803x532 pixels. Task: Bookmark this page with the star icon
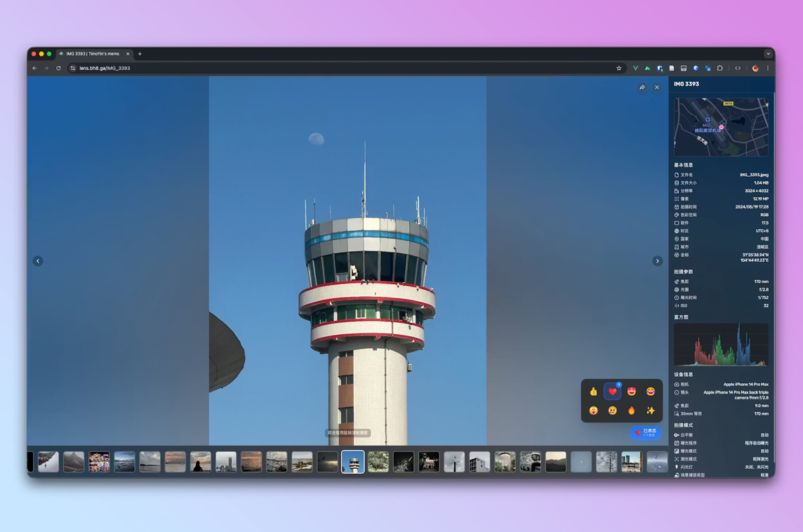(x=619, y=69)
